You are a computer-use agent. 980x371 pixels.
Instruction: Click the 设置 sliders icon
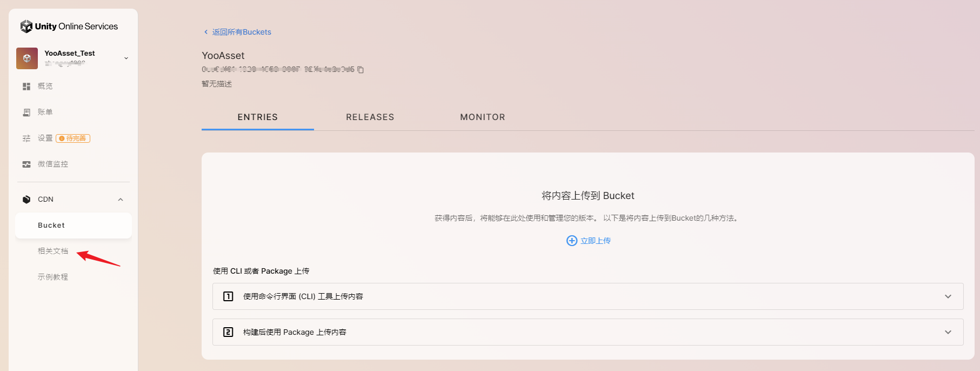point(26,138)
